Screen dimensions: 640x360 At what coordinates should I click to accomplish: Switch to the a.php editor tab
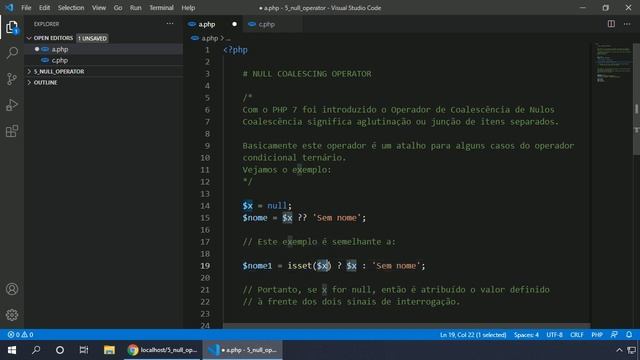click(x=212, y=24)
